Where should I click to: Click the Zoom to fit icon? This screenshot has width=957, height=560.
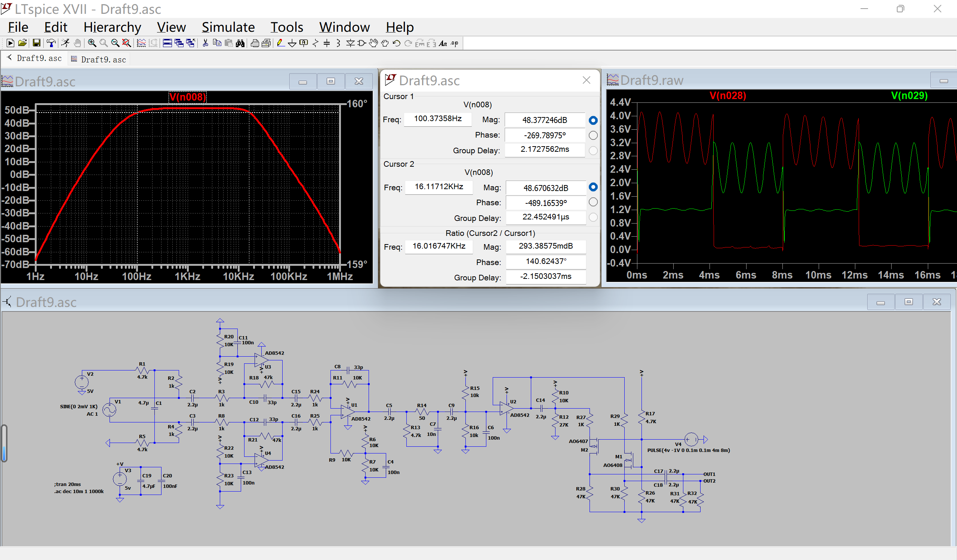pos(126,43)
